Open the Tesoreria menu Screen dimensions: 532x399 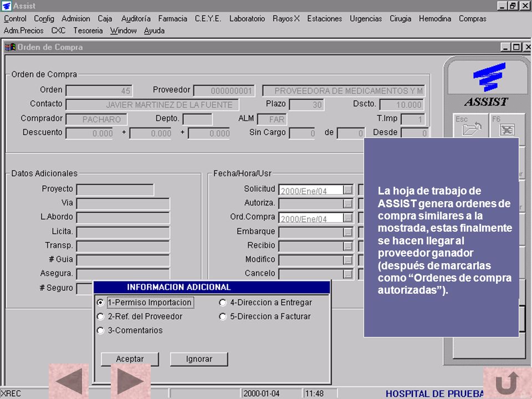[x=88, y=30]
